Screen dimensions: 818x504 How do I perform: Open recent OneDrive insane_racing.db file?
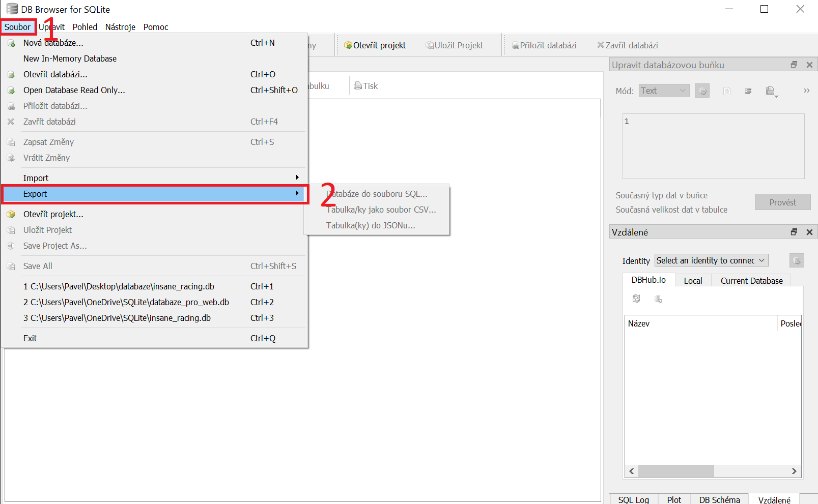pos(154,318)
